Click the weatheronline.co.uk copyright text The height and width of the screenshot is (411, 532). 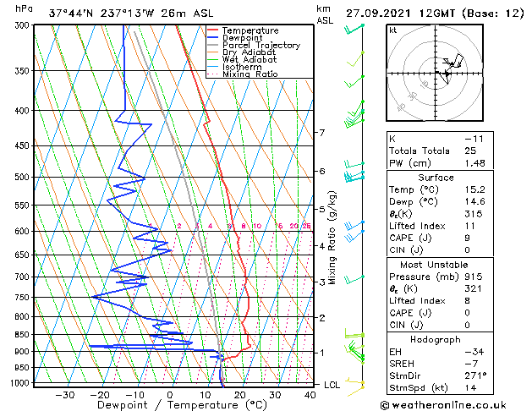point(443,405)
